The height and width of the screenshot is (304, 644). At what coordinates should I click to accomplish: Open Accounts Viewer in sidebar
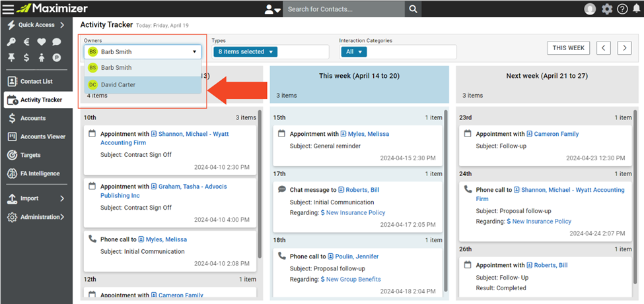pos(36,137)
